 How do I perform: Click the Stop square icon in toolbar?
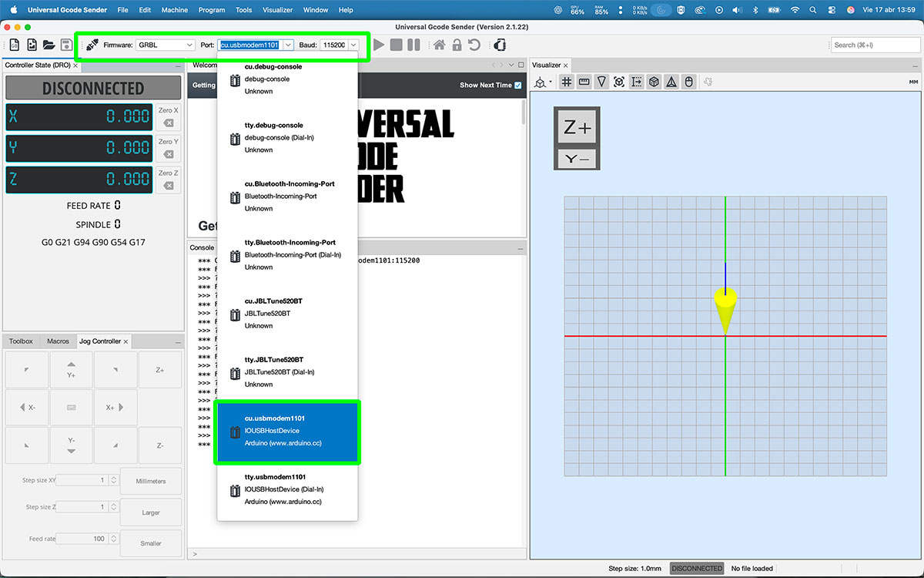point(396,45)
